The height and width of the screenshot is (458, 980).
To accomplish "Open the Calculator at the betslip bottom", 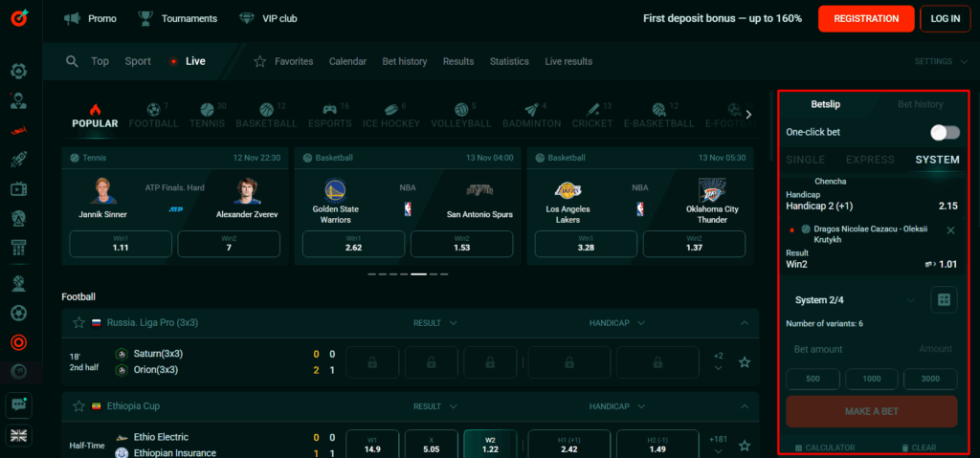I will pos(824,447).
